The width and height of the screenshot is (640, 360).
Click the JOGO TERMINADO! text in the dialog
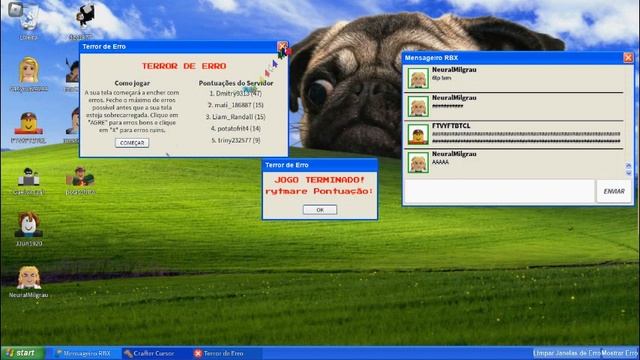point(320,180)
